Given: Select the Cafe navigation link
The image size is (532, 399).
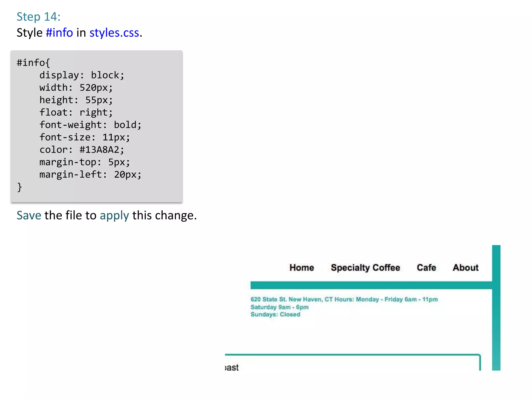Looking at the screenshot, I should 426,268.
